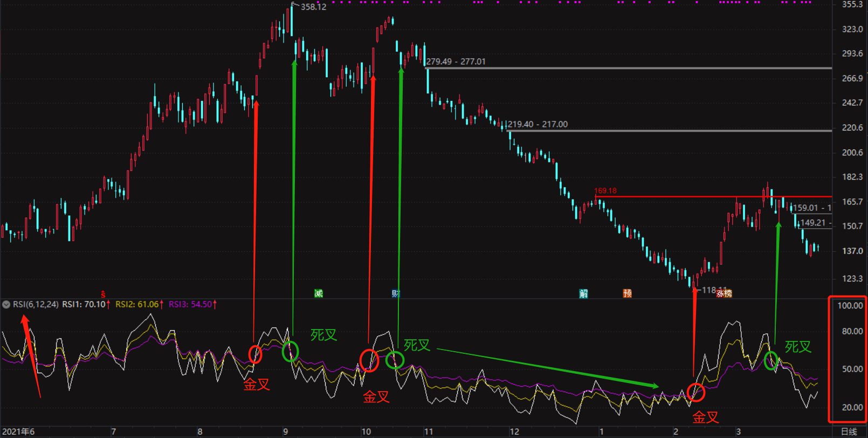Select the RSI(6,12,24) indicator name
Viewport: 868px width, 438px height.
[36, 305]
